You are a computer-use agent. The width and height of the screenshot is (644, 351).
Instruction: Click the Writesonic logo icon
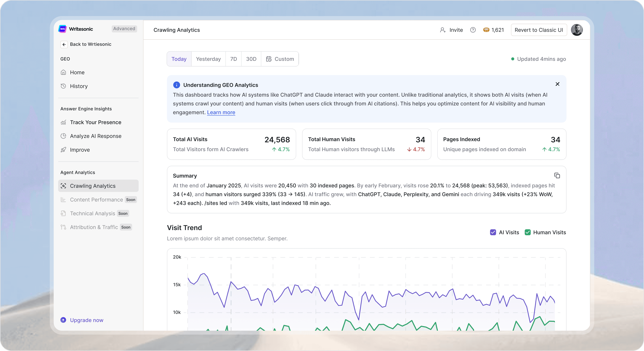click(x=62, y=29)
